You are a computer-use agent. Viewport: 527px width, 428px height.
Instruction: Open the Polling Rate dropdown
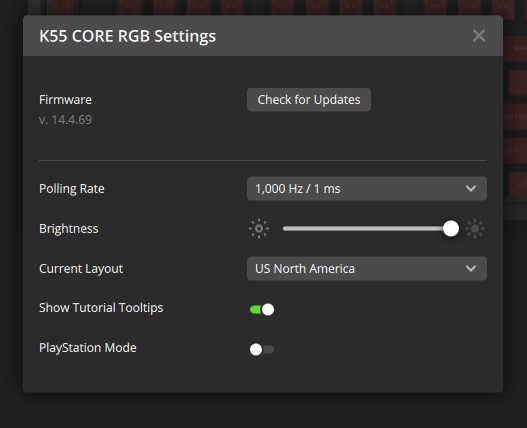click(367, 189)
